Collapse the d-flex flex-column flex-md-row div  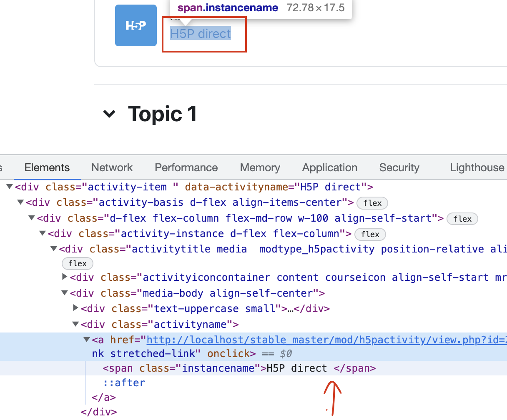point(31,218)
